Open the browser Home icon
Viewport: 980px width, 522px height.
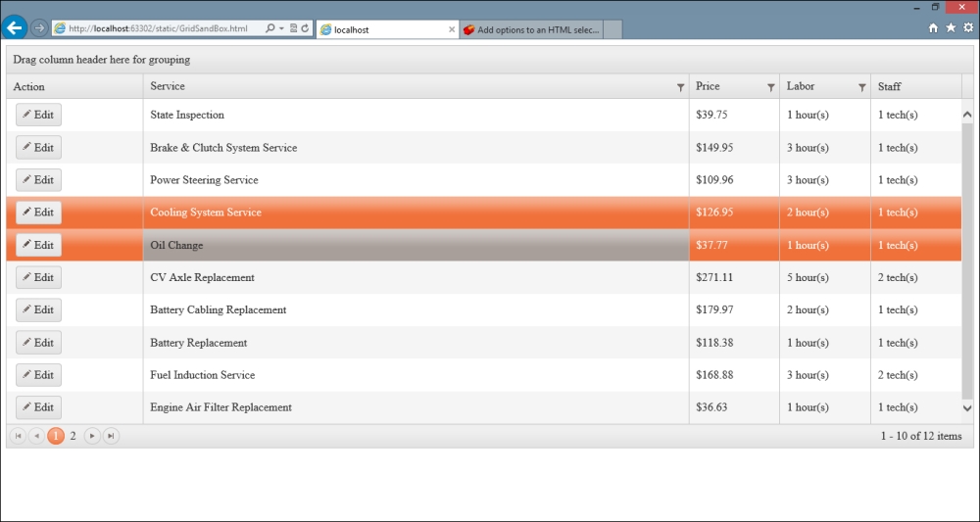pyautogui.click(x=933, y=27)
